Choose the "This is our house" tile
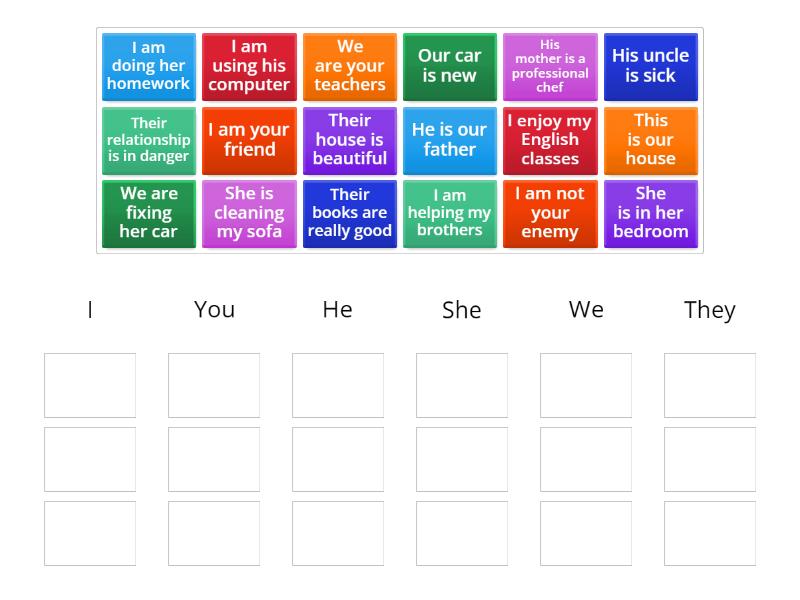 [650, 141]
